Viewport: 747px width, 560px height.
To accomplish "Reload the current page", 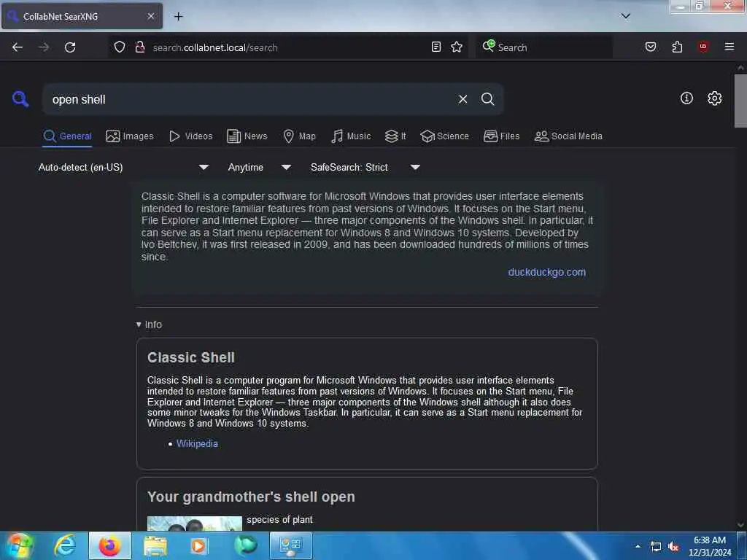I will (70, 47).
